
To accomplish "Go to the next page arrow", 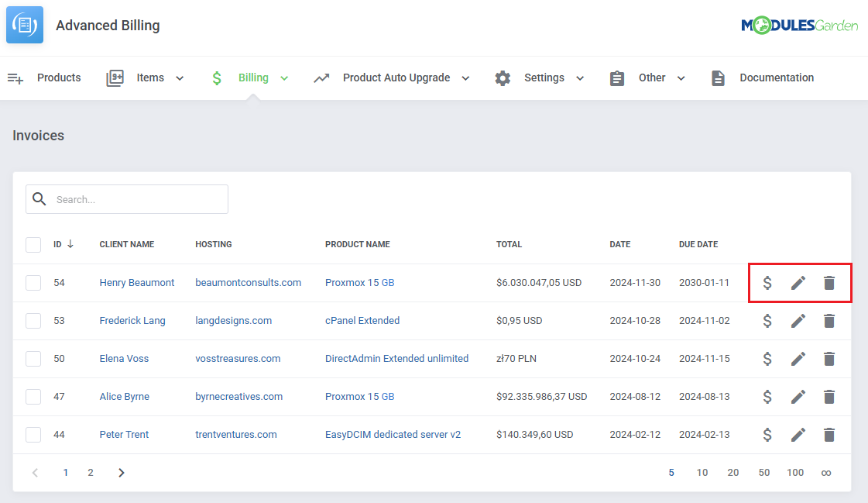I will (121, 473).
